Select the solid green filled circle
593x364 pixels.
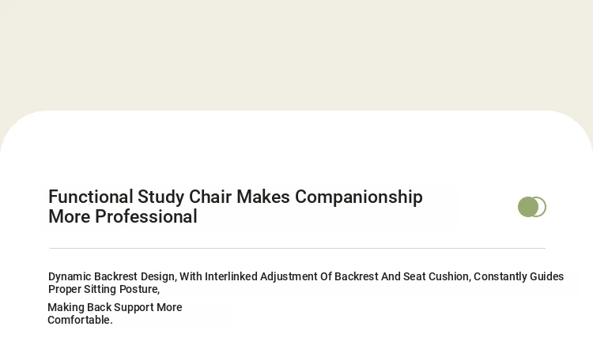[527, 207]
